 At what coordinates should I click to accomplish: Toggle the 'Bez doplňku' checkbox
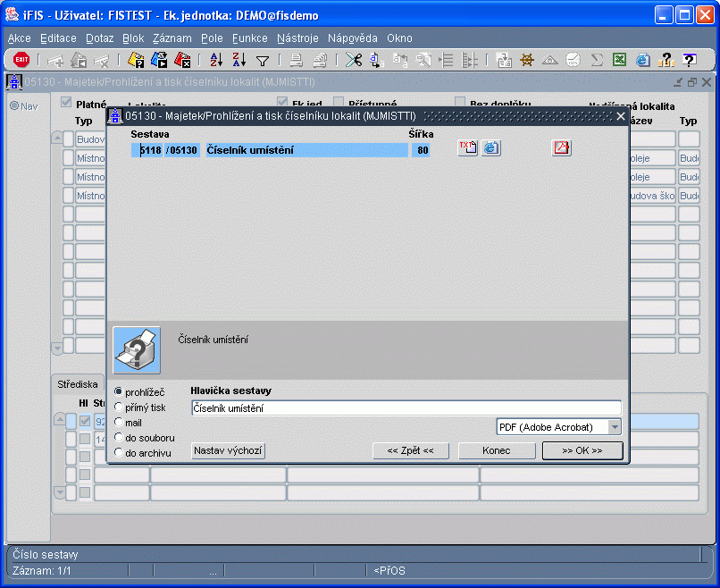pos(460,102)
